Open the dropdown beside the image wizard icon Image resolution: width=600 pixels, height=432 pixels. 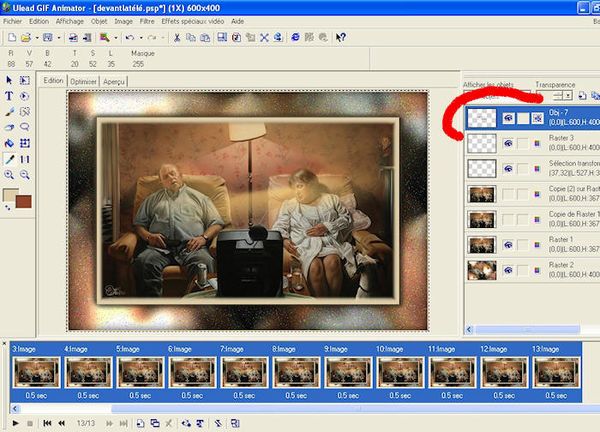coord(116,37)
